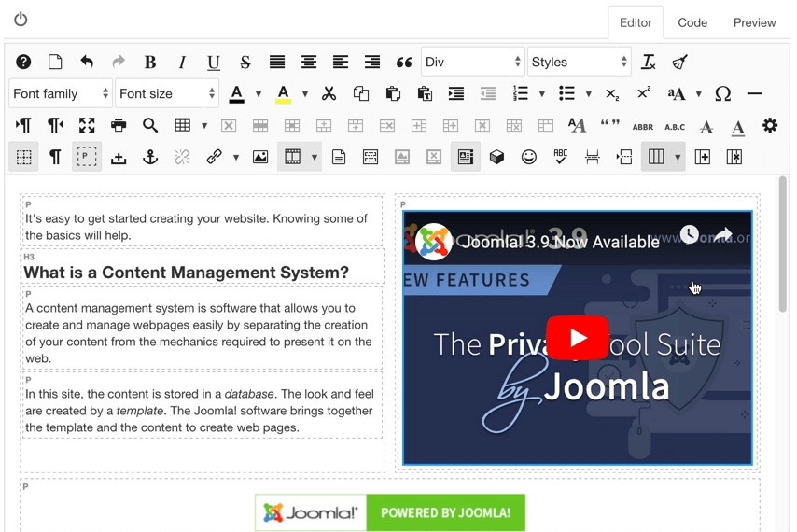The image size is (797, 532).
Task: Copy the selection
Action: click(361, 93)
